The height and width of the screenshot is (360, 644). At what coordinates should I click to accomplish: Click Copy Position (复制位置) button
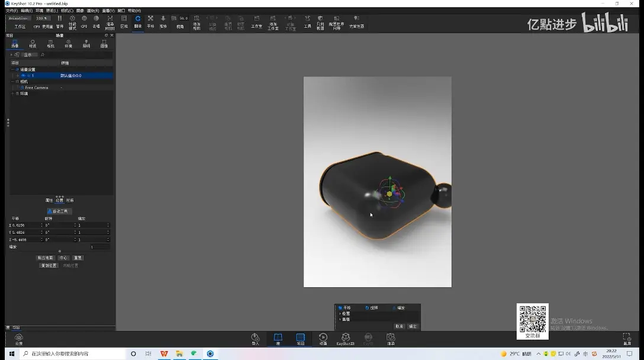[x=49, y=265]
